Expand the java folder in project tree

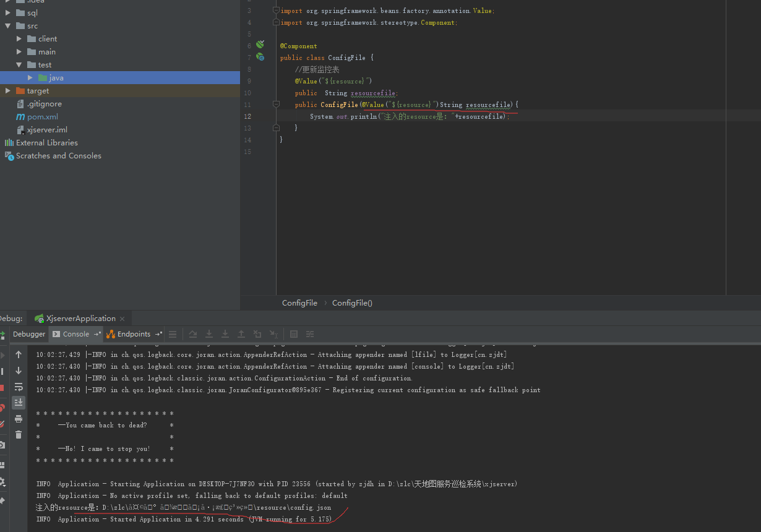click(30, 78)
